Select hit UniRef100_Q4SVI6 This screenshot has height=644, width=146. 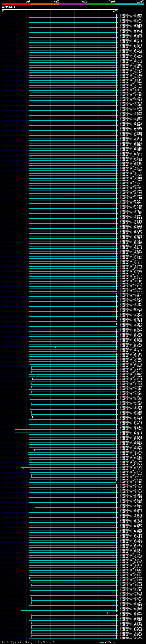click(131, 432)
